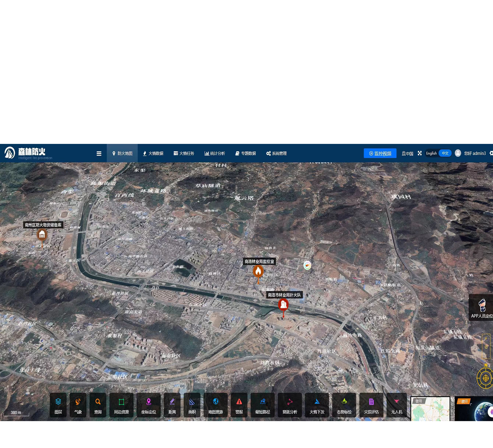Screen dimensions: 493x448
Task: Open the 统计分析 menu item
Action: tap(215, 153)
